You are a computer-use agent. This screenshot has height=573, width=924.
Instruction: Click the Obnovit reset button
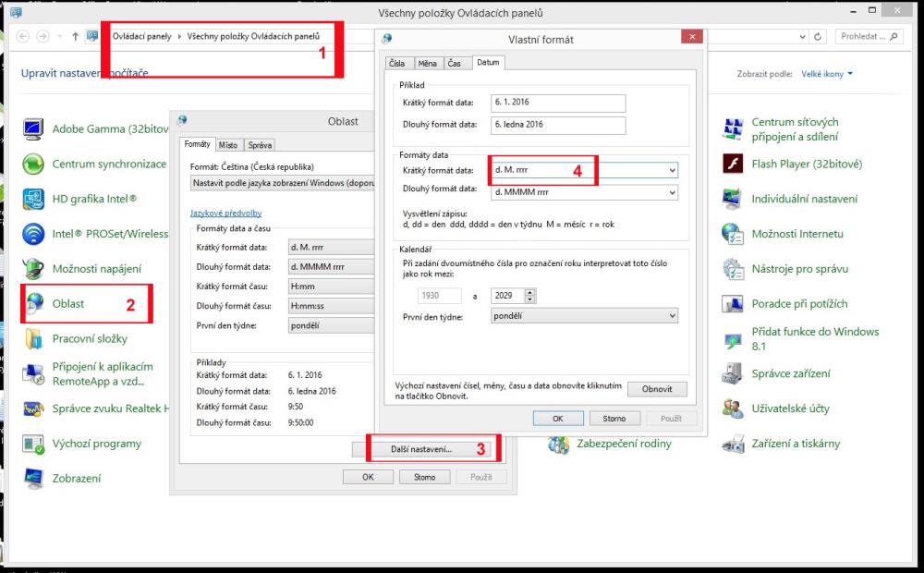[x=657, y=389]
